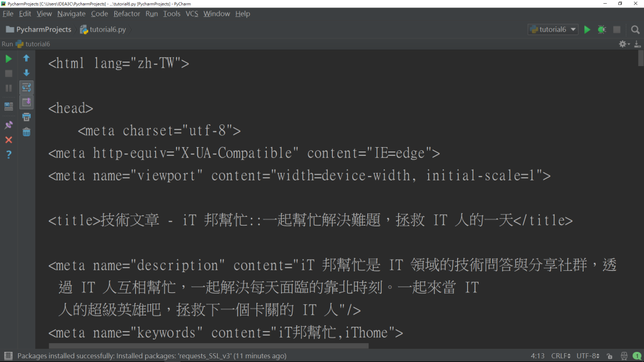Screen dimensions: 644x362
Task: Open the Help menu
Action: point(242,14)
